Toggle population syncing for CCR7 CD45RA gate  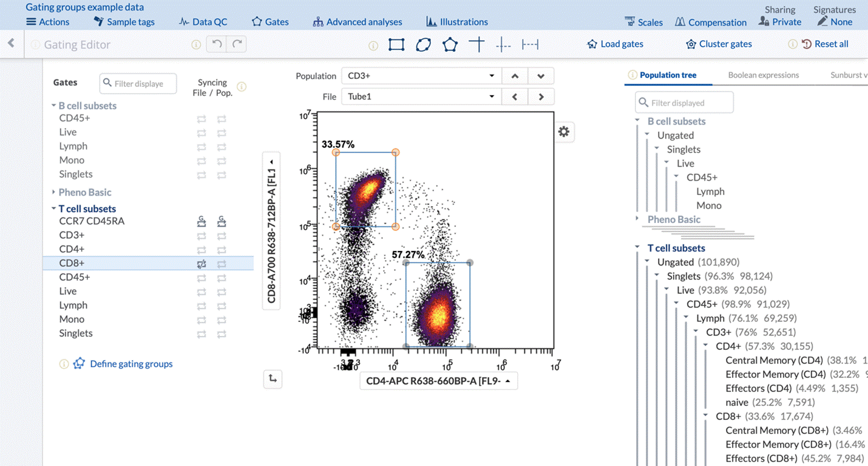(x=222, y=222)
